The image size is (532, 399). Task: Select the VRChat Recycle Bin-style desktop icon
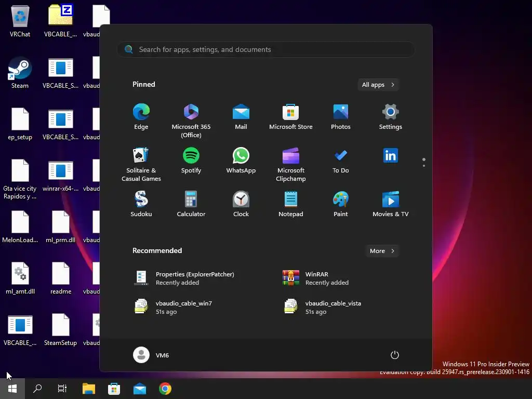point(20,21)
